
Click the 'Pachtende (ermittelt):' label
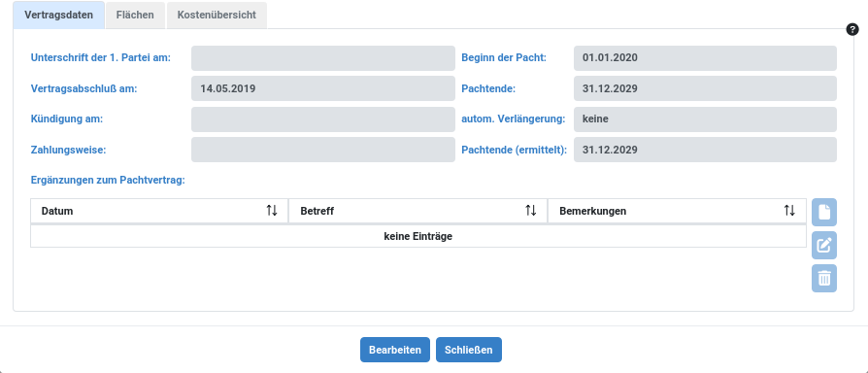click(x=515, y=150)
